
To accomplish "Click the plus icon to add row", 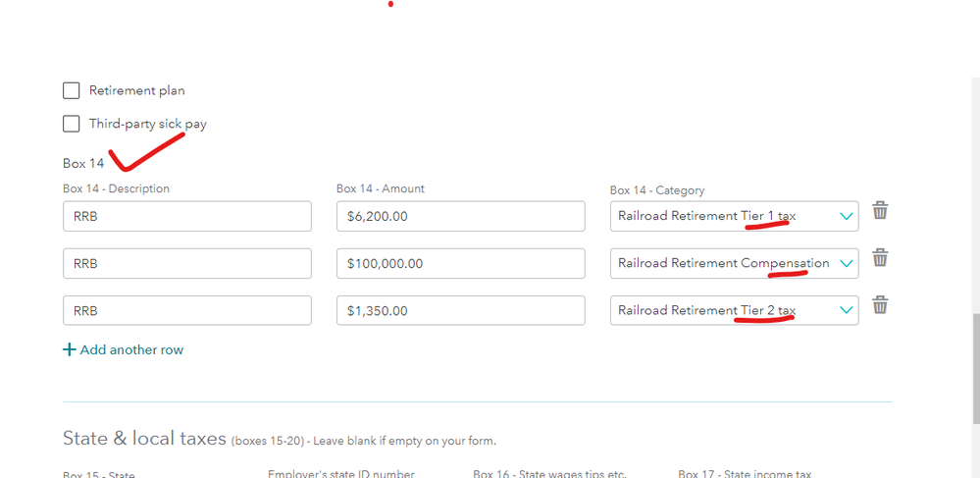I will pyautogui.click(x=69, y=350).
